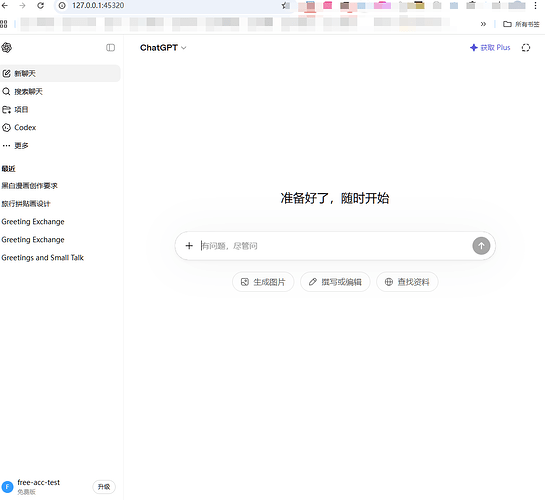Image resolution: width=545 pixels, height=500 pixels.
Task: Click the Upgrade (升级) button near profile
Action: (x=104, y=487)
